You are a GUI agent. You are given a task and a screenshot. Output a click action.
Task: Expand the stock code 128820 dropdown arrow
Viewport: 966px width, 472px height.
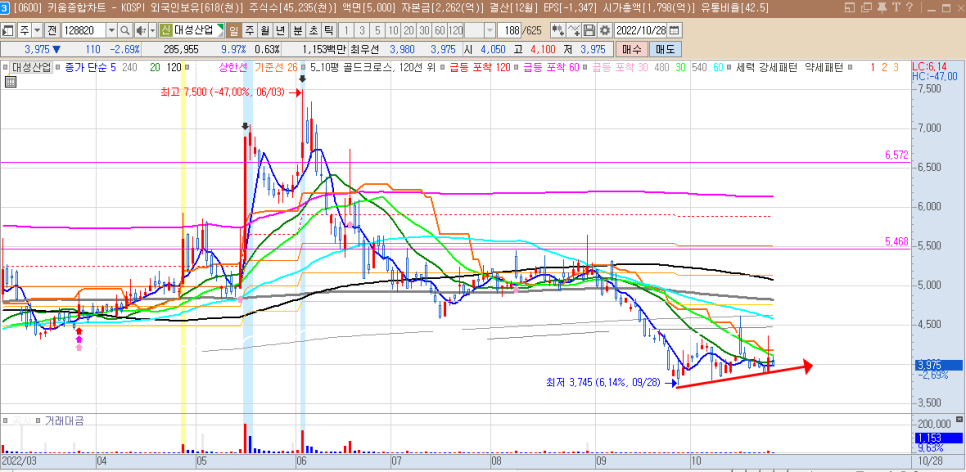(x=112, y=30)
